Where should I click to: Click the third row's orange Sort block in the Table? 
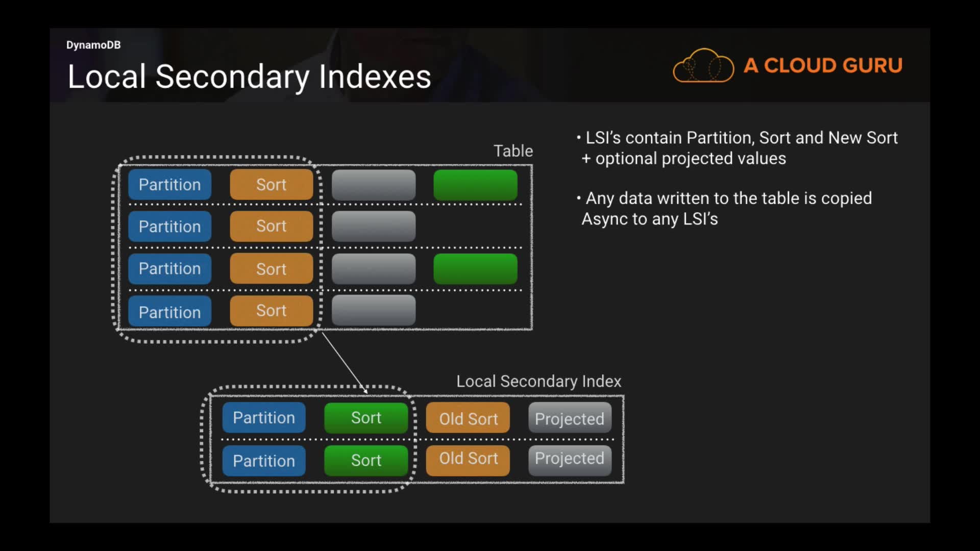click(x=271, y=269)
